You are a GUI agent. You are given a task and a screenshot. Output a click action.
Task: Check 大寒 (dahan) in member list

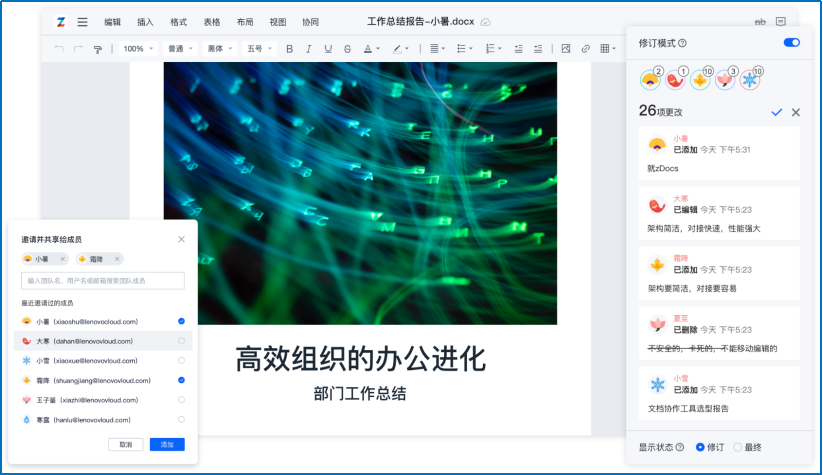pyautogui.click(x=181, y=341)
